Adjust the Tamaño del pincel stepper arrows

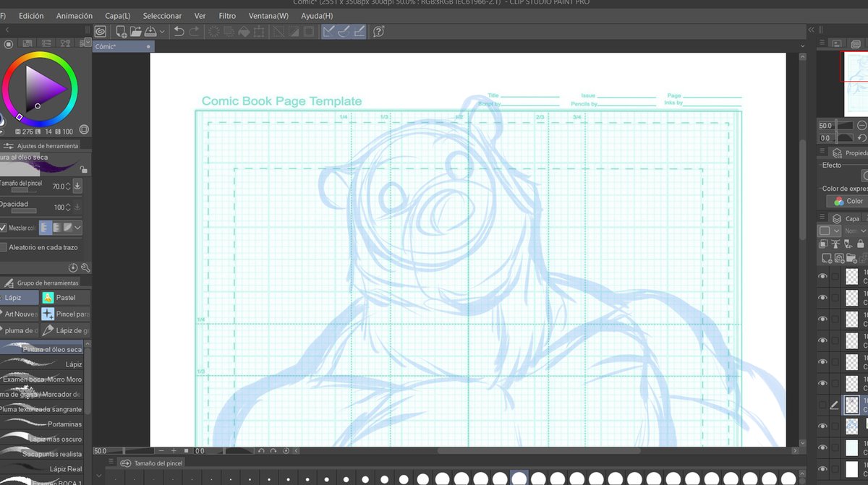(68, 186)
